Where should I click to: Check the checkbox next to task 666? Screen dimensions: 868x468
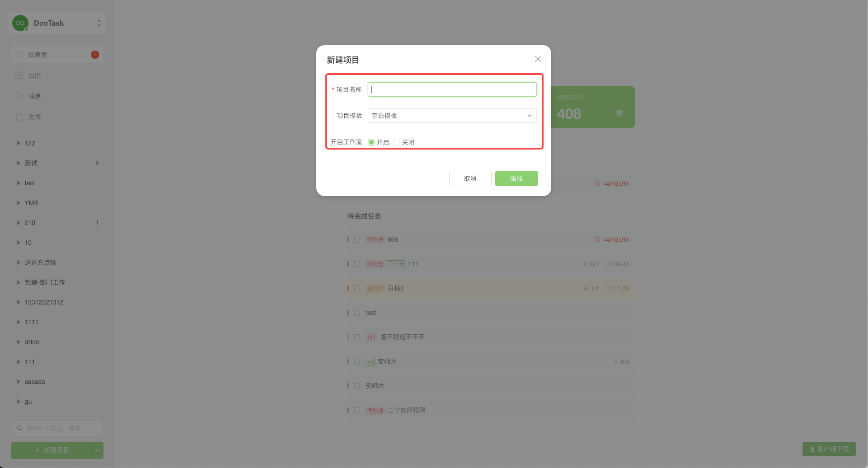point(357,239)
